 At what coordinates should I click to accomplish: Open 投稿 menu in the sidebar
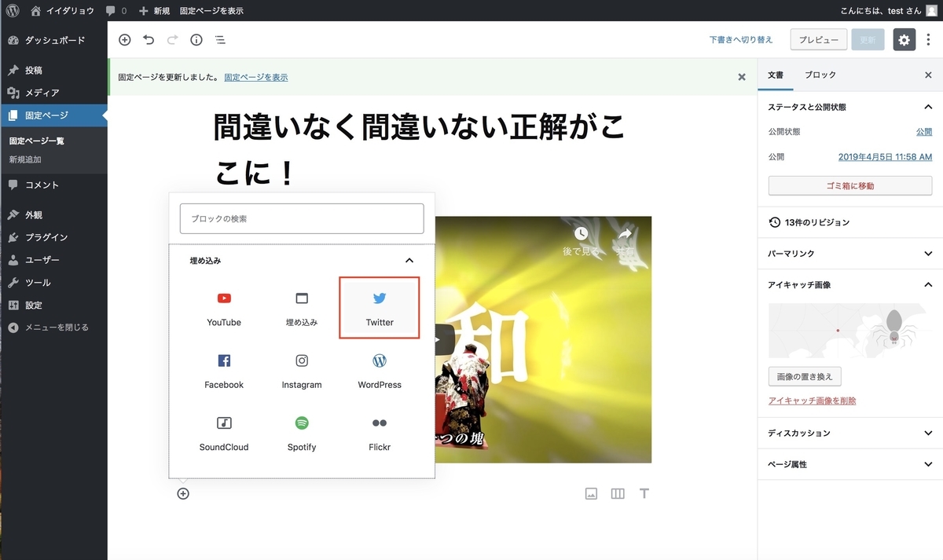53,70
